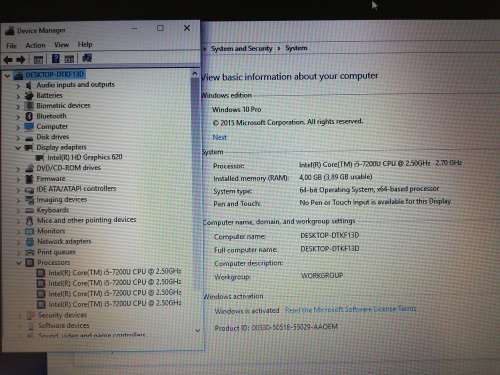Open the Action menu
The height and width of the screenshot is (375, 500).
[x=35, y=45]
